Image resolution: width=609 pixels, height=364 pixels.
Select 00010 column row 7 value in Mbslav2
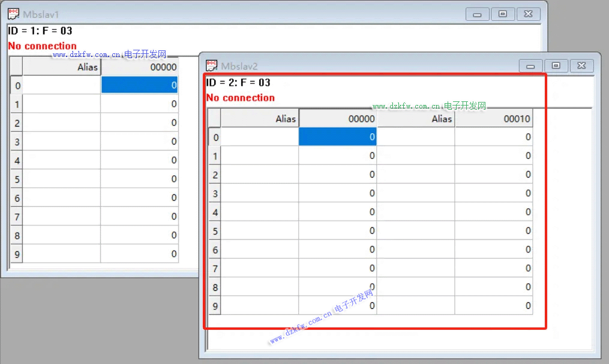[x=494, y=268]
